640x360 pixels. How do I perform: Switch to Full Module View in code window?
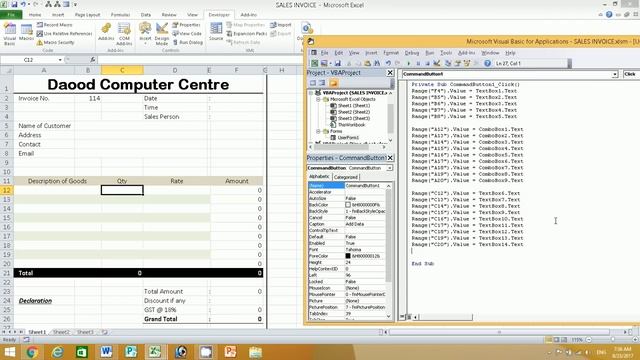409,317
